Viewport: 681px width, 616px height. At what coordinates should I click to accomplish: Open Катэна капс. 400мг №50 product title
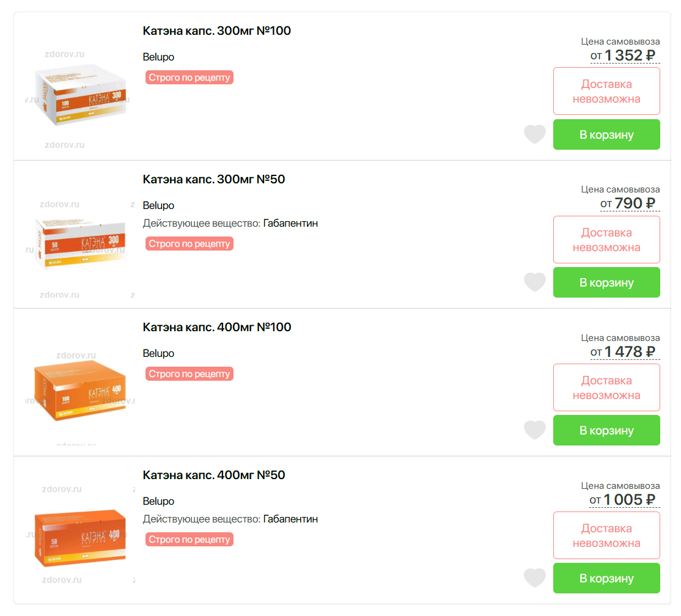click(214, 475)
